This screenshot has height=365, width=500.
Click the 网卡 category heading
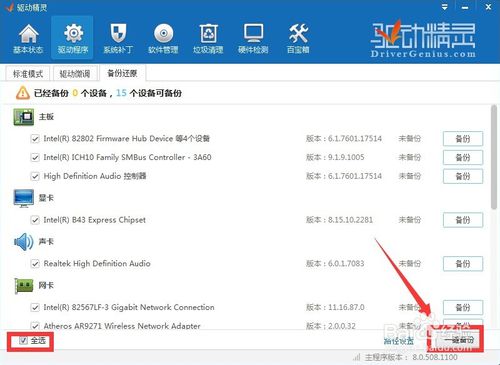pos(46,285)
